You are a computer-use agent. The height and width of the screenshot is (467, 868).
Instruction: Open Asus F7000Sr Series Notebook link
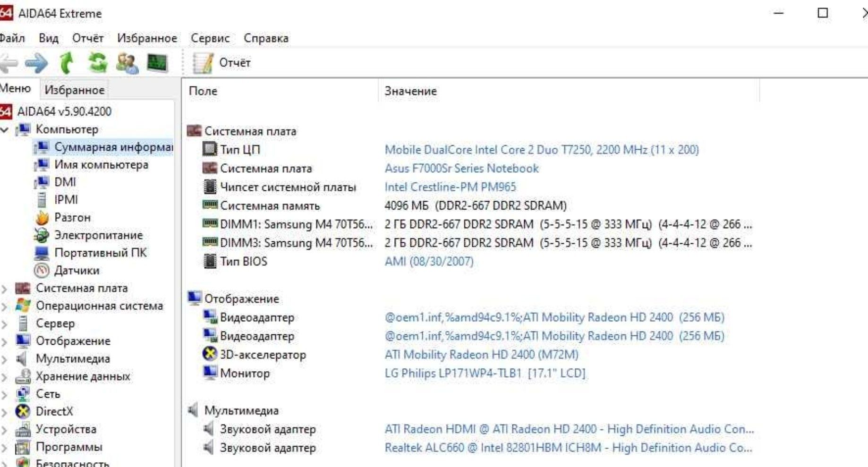(x=461, y=169)
